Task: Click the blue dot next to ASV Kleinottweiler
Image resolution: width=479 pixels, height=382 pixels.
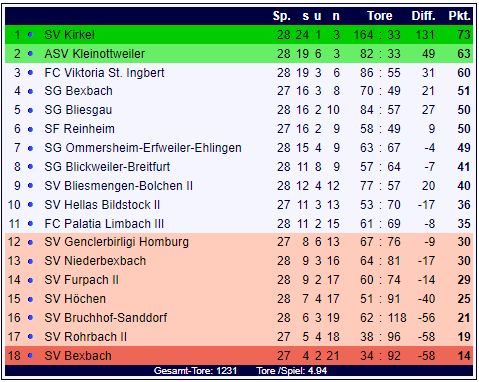Action: pyautogui.click(x=30, y=53)
